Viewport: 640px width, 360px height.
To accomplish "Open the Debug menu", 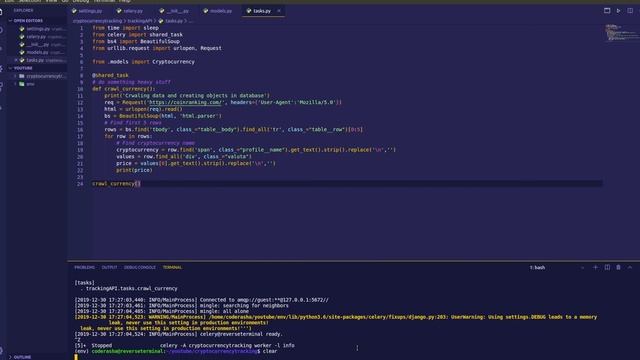I will [x=81, y=2].
